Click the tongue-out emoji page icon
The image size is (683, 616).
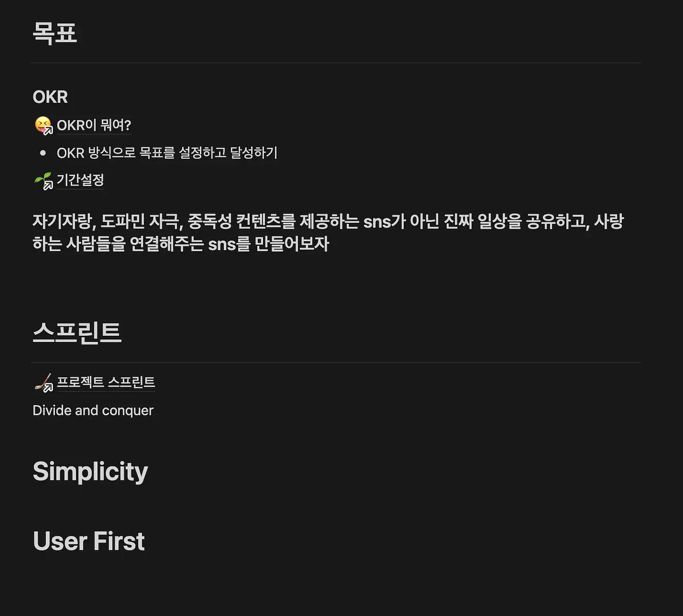click(x=43, y=125)
